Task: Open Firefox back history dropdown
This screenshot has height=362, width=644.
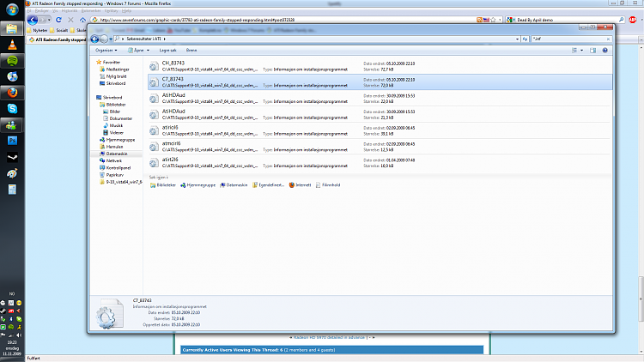Action: click(x=49, y=20)
